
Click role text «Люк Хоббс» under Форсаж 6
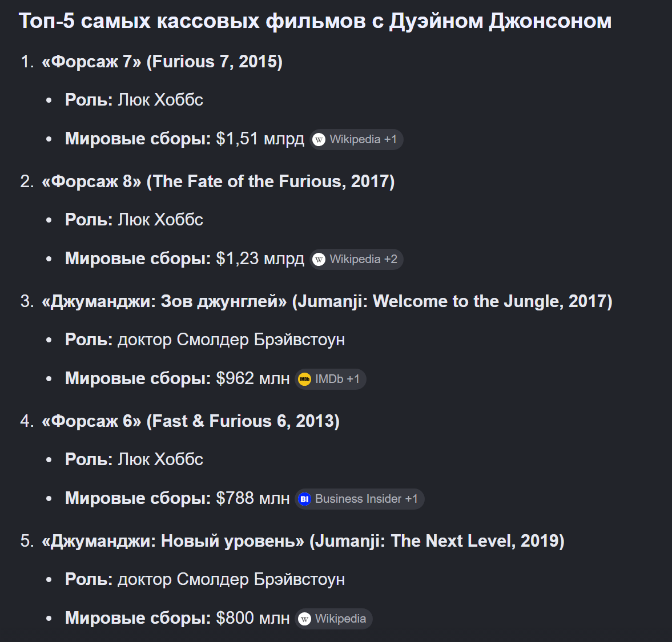(160, 459)
